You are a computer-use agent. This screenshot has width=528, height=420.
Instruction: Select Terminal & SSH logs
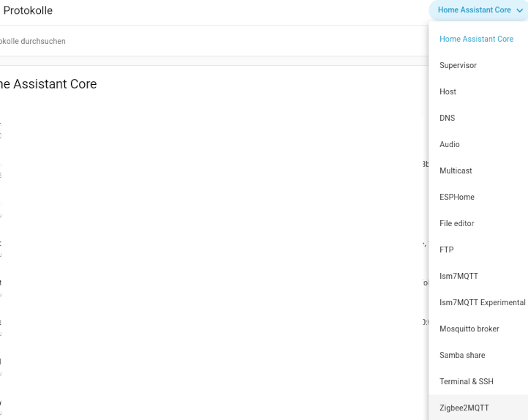466,381
